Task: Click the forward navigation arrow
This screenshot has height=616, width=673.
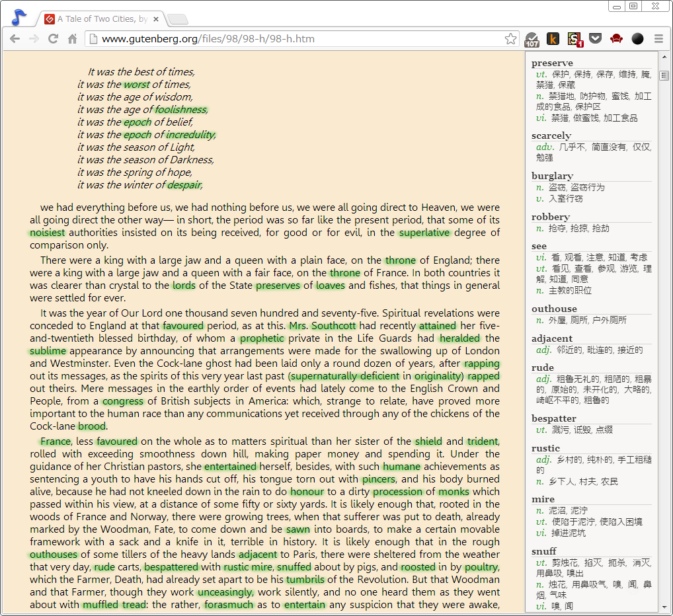Action: tap(34, 39)
